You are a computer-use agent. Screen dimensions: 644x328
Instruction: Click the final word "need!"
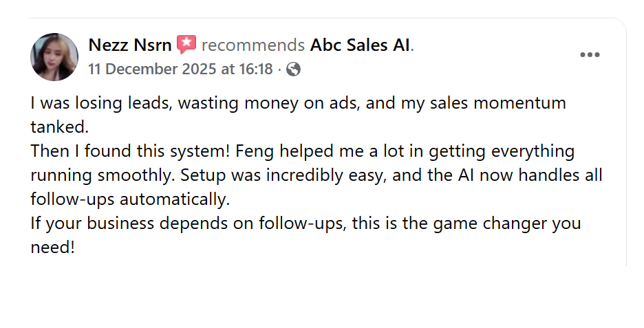click(x=52, y=248)
